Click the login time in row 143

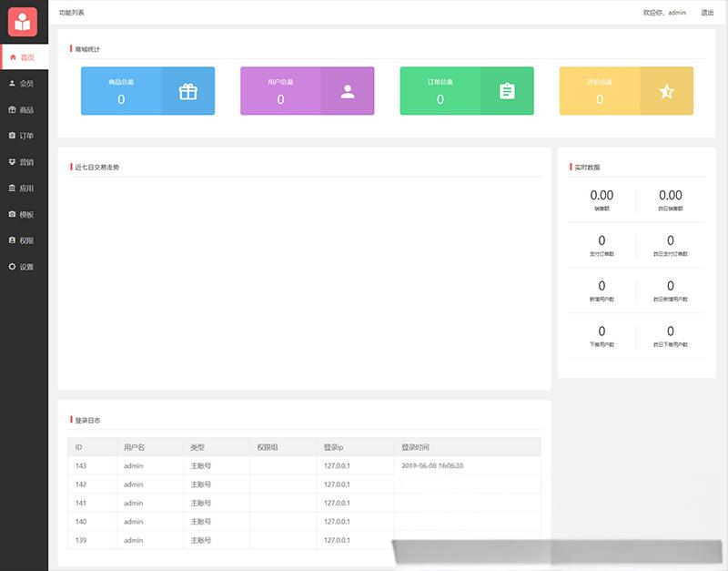click(432, 465)
